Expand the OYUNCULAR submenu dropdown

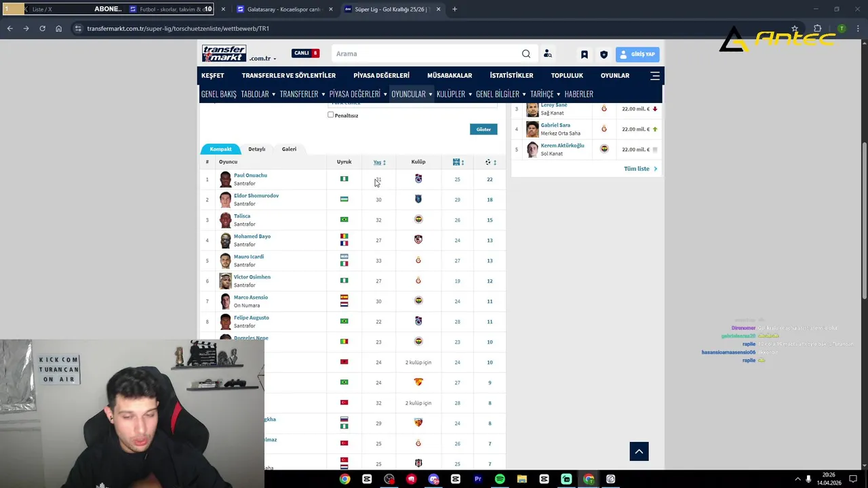pos(412,94)
